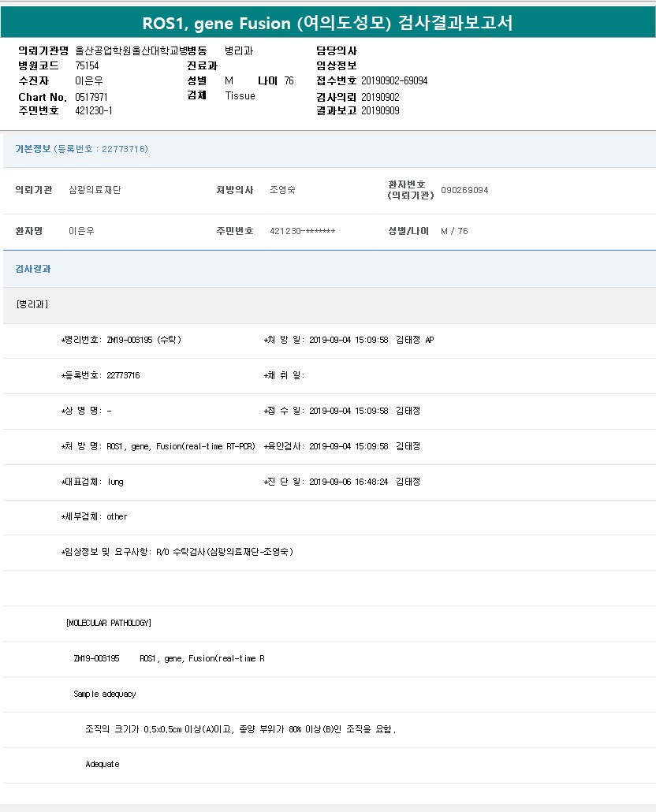Click the *등록번호: 22773716 result line
The image size is (656, 812).
pyautogui.click(x=100, y=375)
